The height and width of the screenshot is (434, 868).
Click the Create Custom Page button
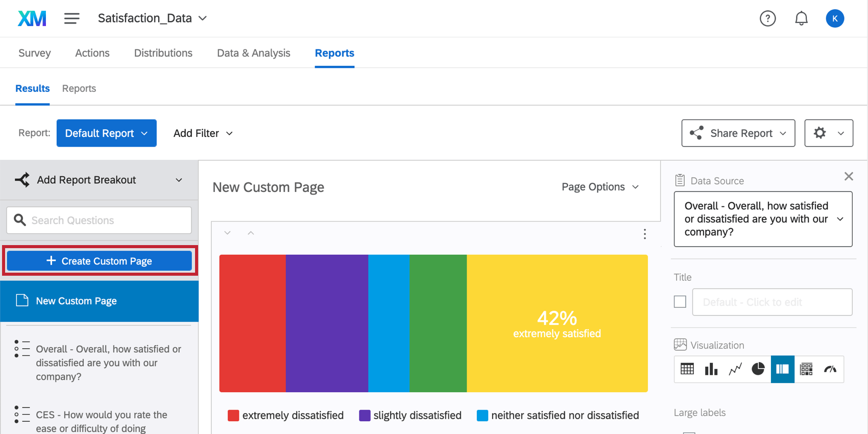click(100, 261)
